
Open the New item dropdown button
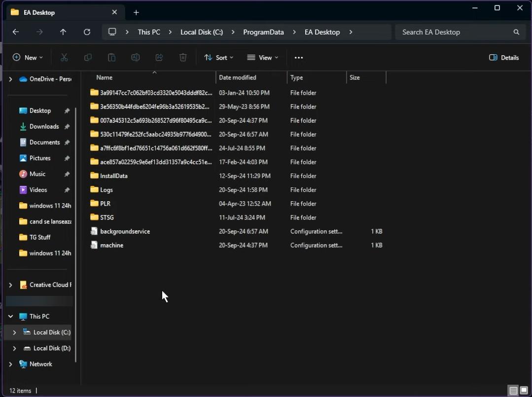coord(28,58)
